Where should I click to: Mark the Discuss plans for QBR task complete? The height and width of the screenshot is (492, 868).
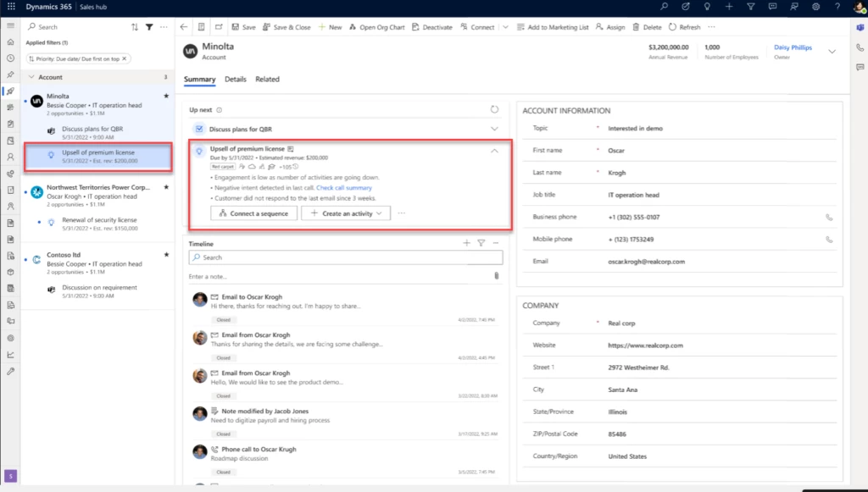coord(199,129)
